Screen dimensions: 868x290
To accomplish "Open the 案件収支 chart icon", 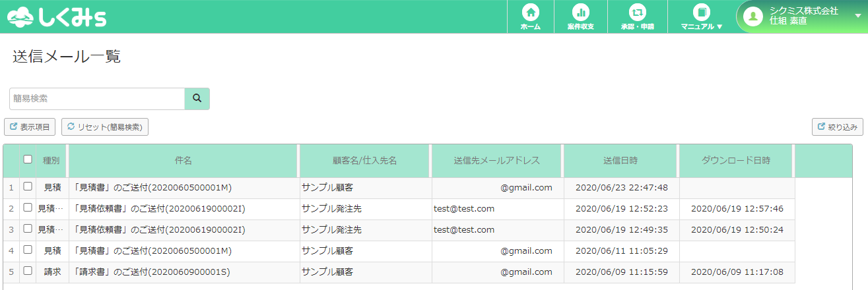I will (x=581, y=16).
